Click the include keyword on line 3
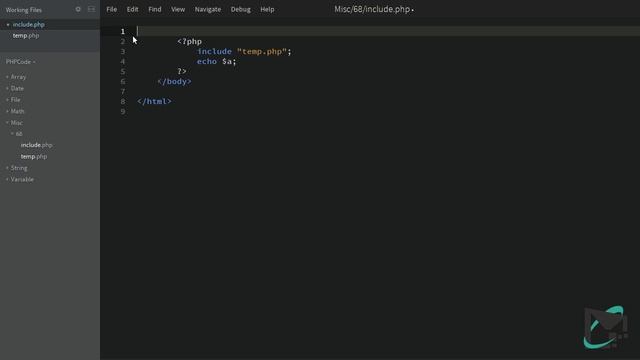The image size is (640, 360). pos(214,51)
